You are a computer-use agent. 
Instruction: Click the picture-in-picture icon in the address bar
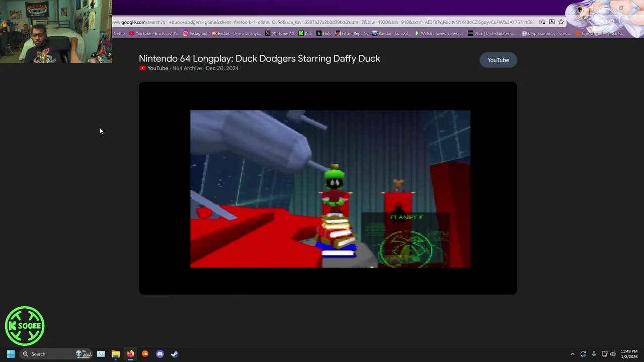click(x=542, y=22)
